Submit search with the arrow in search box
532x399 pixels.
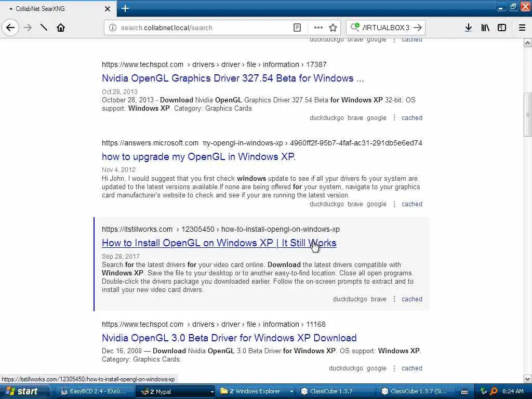pos(418,28)
